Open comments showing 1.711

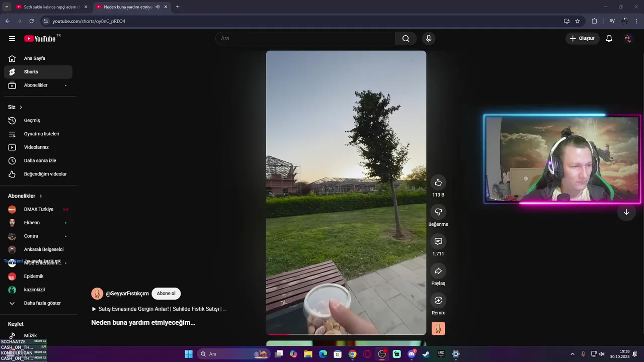tap(438, 242)
